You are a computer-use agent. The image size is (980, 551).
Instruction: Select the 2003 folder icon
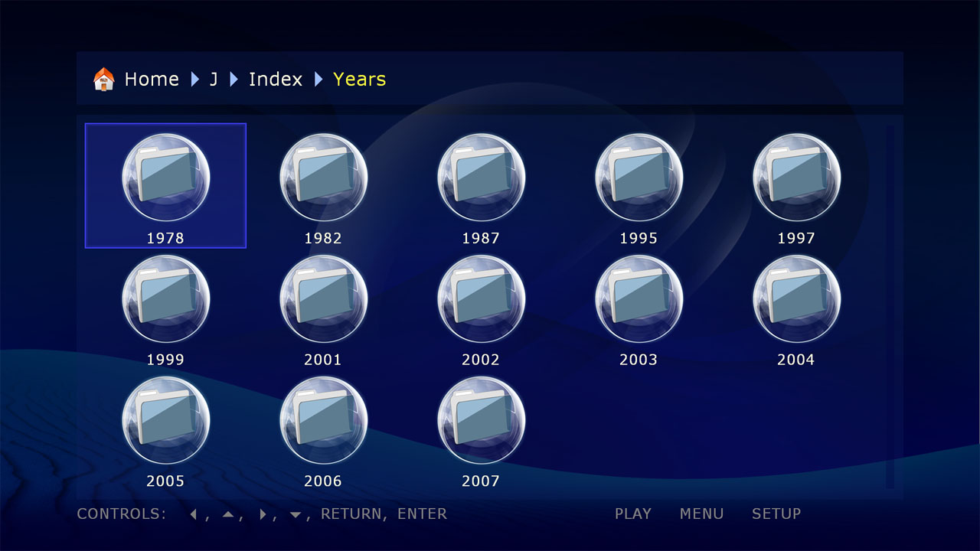(639, 299)
